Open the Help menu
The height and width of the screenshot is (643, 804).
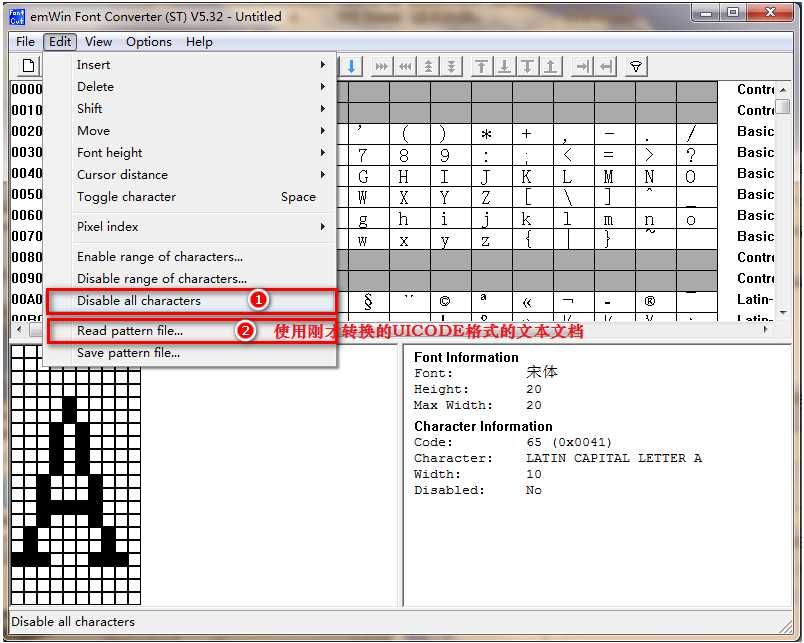pyautogui.click(x=199, y=42)
